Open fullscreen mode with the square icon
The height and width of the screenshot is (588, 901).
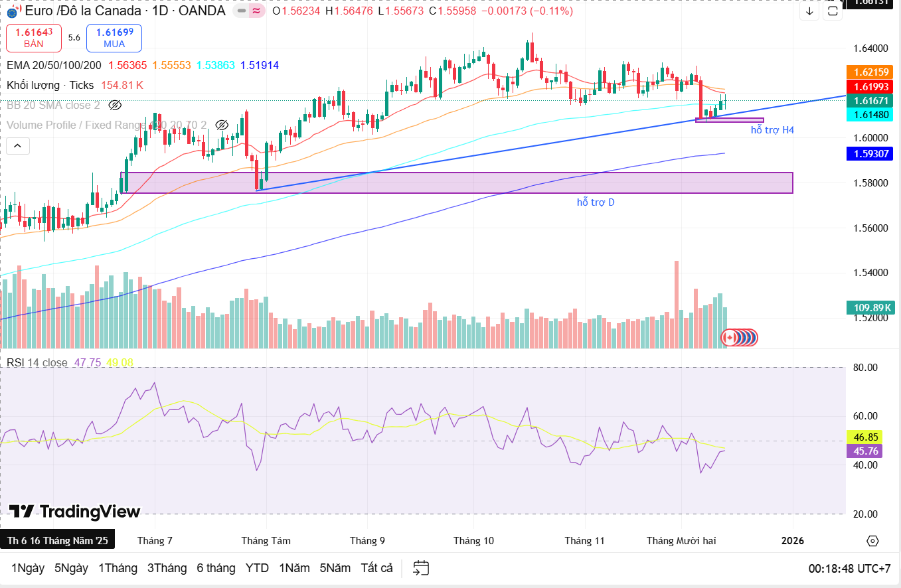[x=833, y=11]
